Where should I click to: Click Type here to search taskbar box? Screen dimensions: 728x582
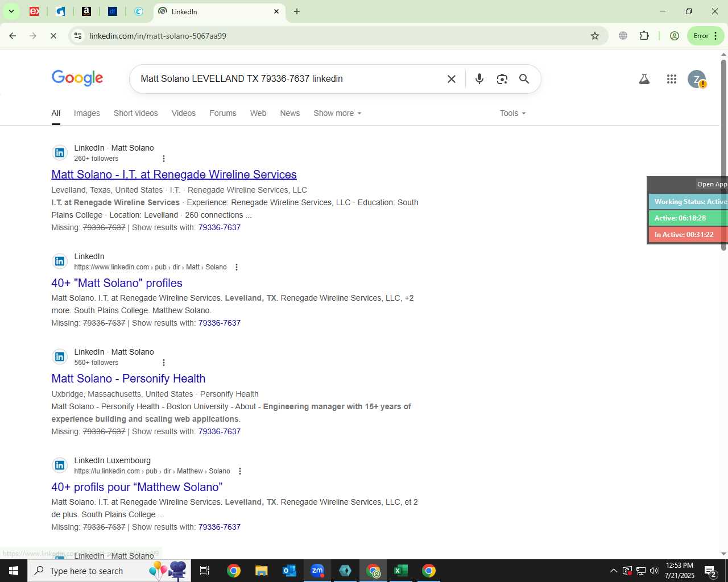109,571
